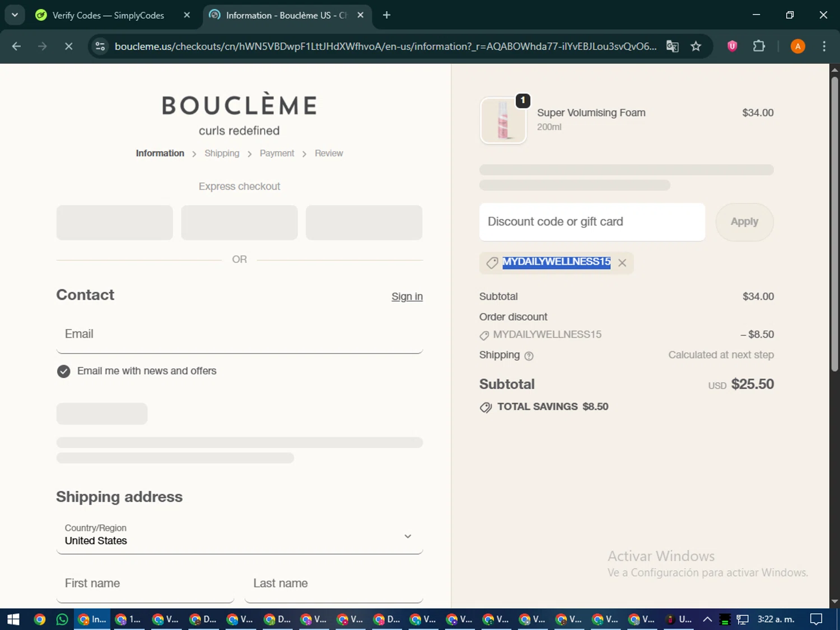Click the $34.00 product price
This screenshot has height=630, width=840.
tap(758, 113)
